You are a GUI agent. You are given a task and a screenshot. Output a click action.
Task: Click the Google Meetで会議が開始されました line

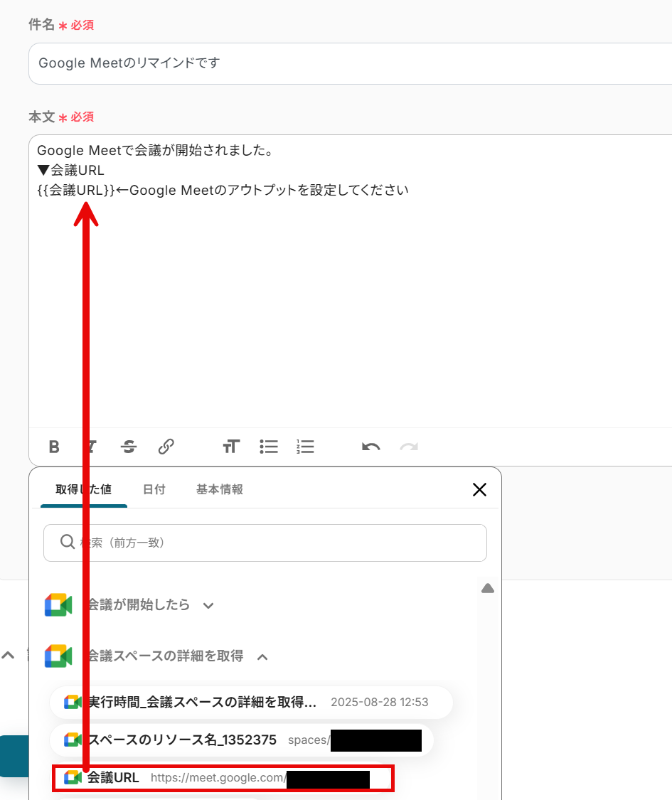tap(156, 151)
